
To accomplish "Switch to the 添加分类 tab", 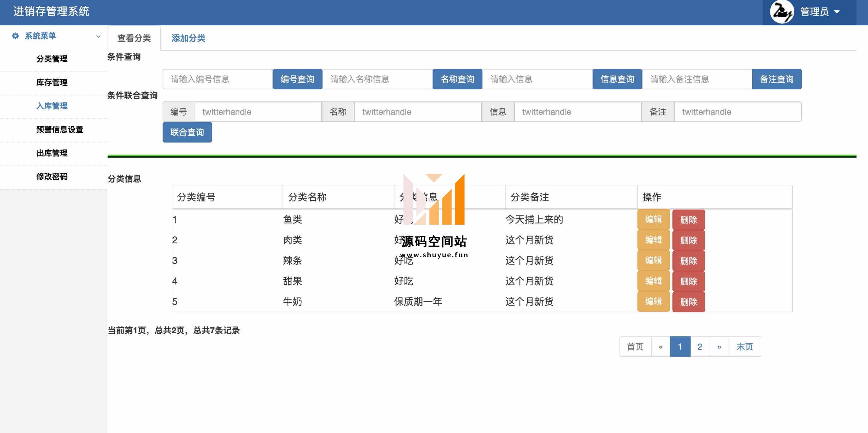I will [x=188, y=38].
